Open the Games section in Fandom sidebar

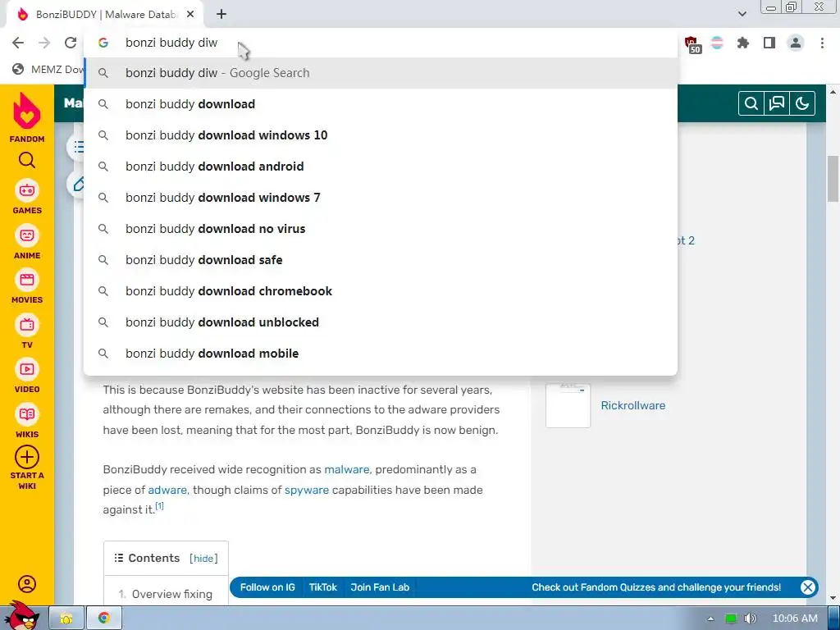27,197
